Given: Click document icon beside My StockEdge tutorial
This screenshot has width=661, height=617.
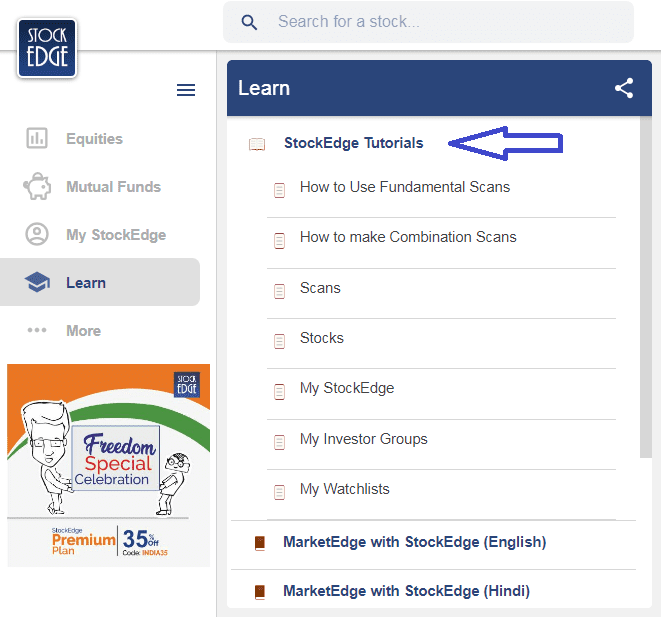Looking at the screenshot, I should [279, 392].
